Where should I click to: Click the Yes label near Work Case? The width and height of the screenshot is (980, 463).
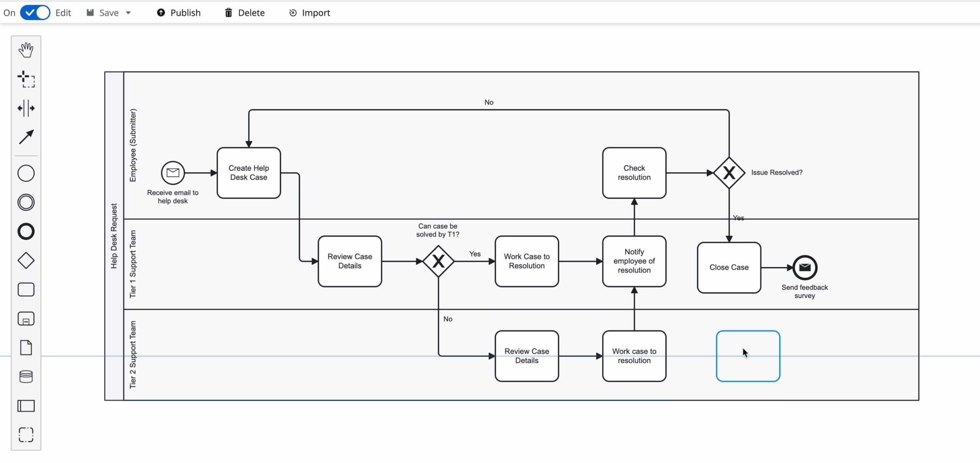tap(475, 254)
